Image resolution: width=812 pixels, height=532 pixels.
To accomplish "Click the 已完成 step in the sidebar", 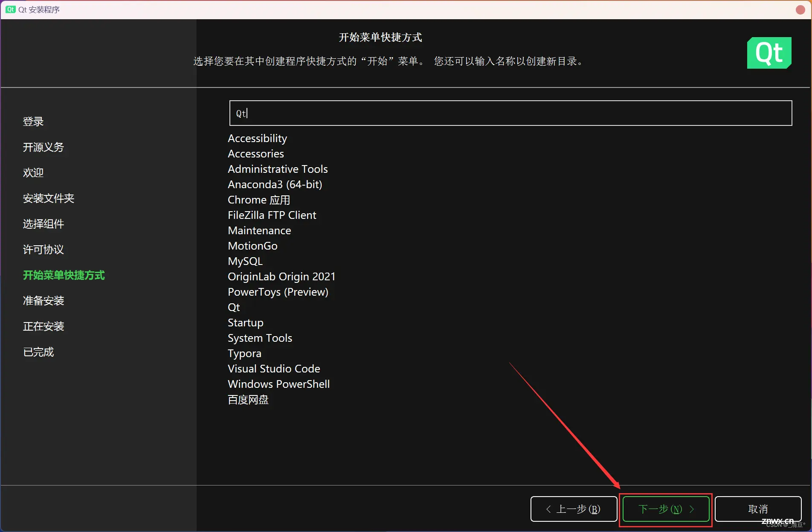I will coord(38,352).
